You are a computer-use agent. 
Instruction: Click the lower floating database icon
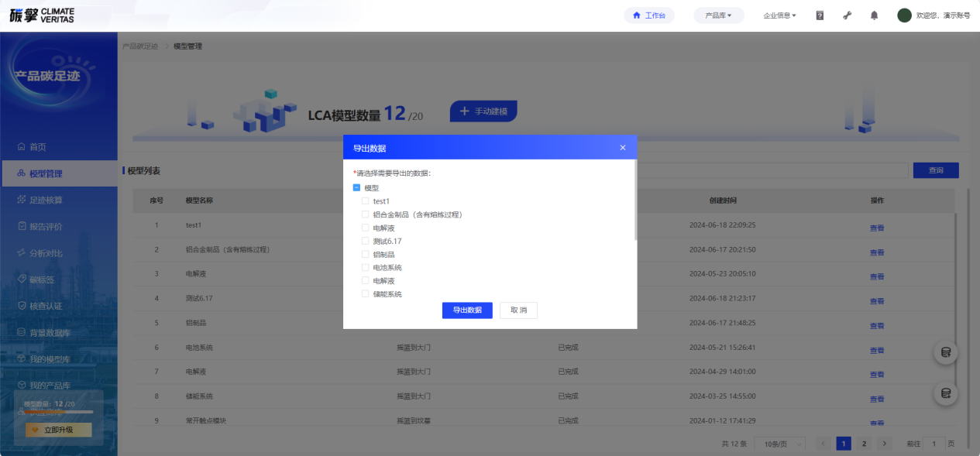[x=945, y=393]
